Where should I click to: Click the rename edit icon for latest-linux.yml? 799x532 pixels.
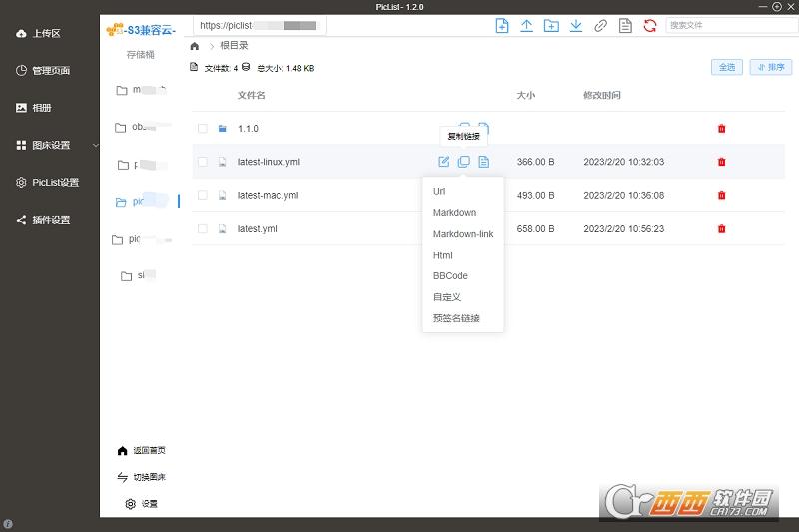click(444, 162)
